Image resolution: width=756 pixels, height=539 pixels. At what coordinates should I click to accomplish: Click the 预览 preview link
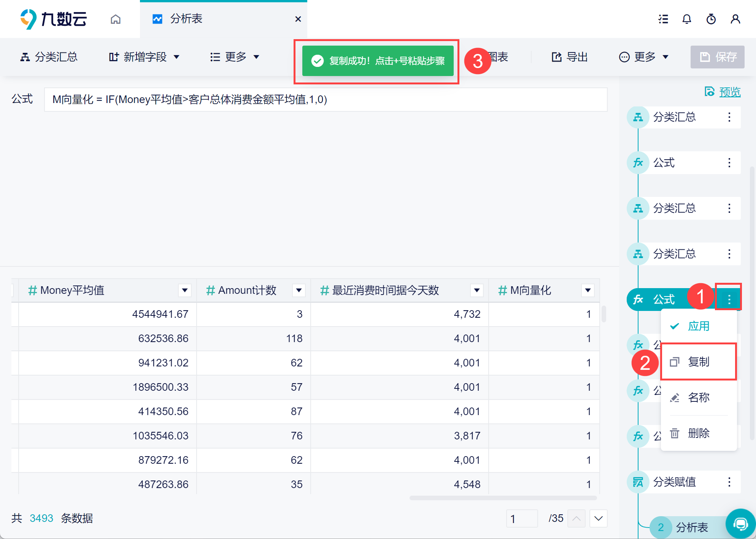coord(729,92)
